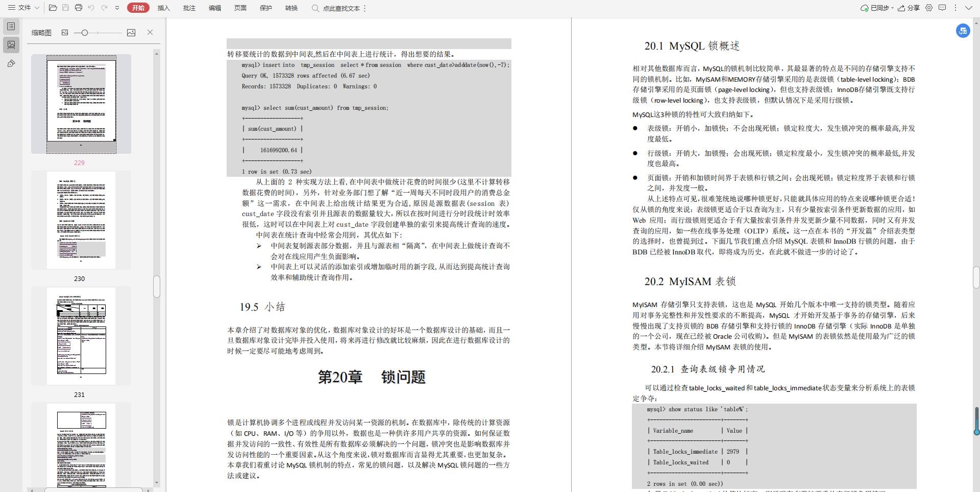Viewport: 980px width, 492px height.
Task: Select the page 230 thumbnail
Action: pos(81,220)
